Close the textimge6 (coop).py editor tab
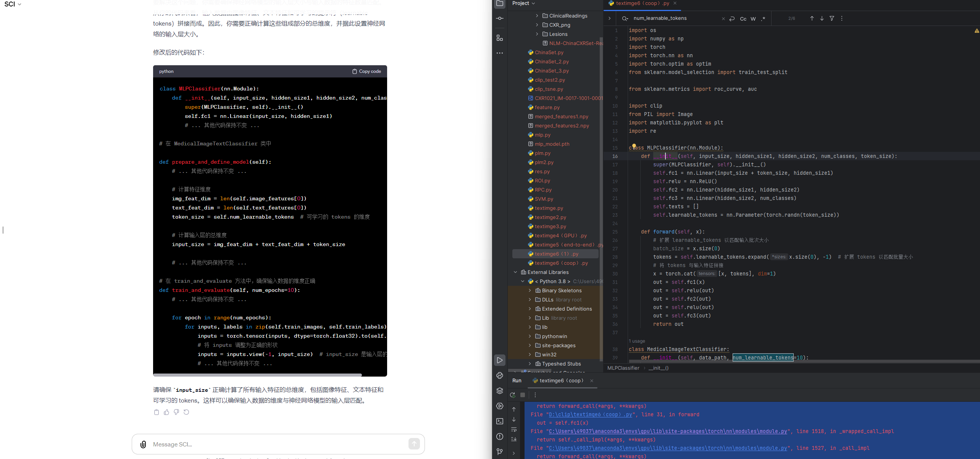Viewport: 980px width, 459px height. 675,3
